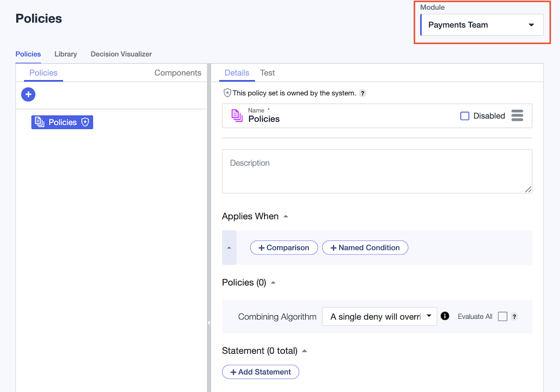Click into the Description text area
Image resolution: width=560 pixels, height=392 pixels.
(x=377, y=171)
